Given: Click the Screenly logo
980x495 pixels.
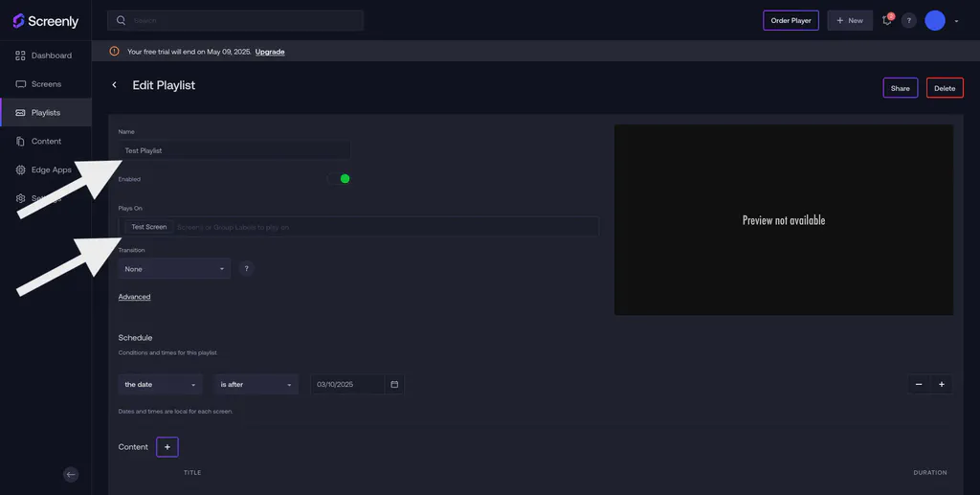Looking at the screenshot, I should tap(46, 21).
